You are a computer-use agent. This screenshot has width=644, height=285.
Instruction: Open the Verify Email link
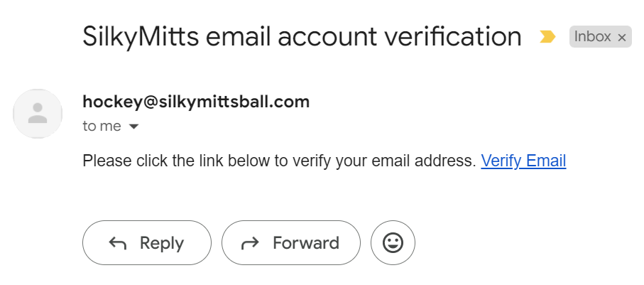pos(523,161)
